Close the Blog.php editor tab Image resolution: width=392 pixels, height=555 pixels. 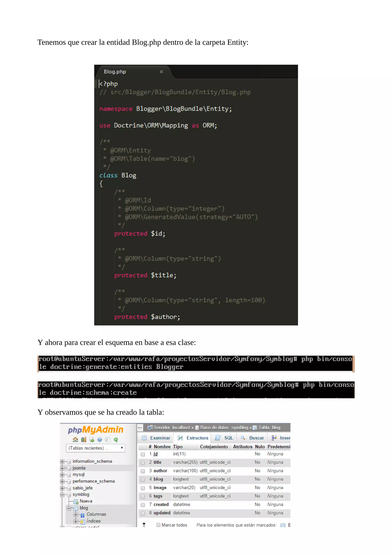click(161, 72)
